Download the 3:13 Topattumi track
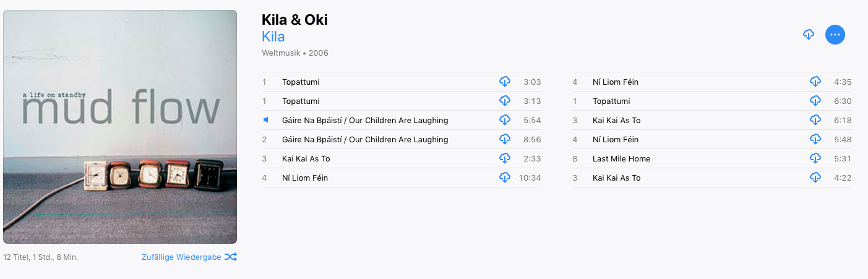Screen dimensions: 868x279 [504, 101]
